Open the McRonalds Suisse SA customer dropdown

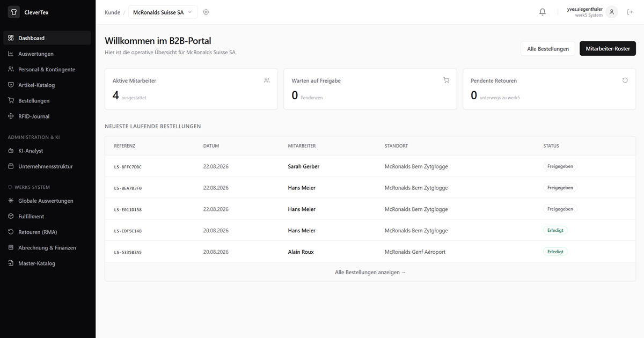[x=163, y=12]
